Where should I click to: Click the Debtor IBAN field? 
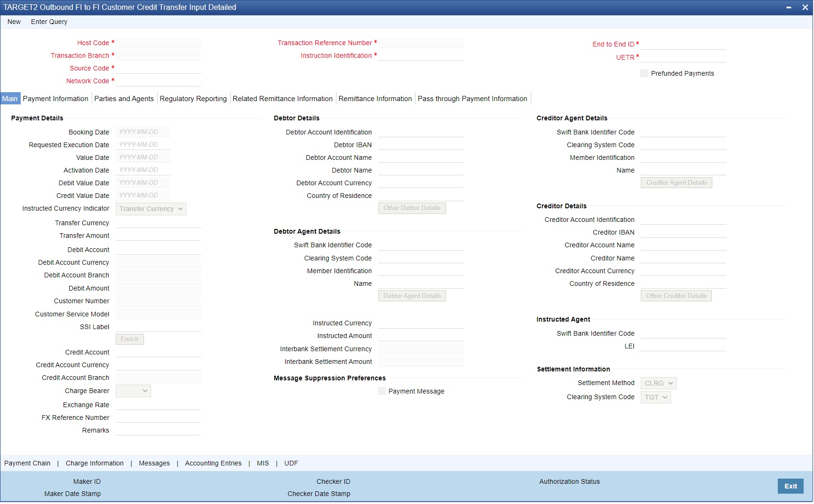click(421, 145)
